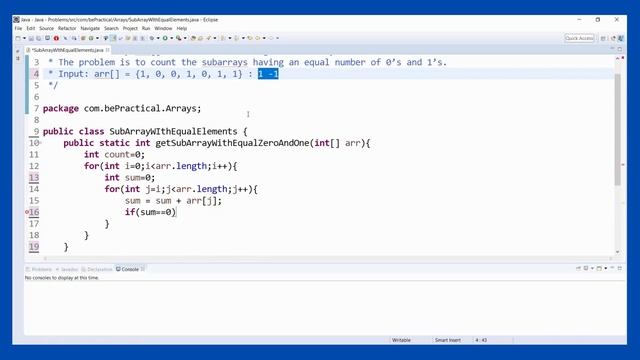The height and width of the screenshot is (360, 640).
Task: Click the Last Edit Location icon
Action: 250,38
